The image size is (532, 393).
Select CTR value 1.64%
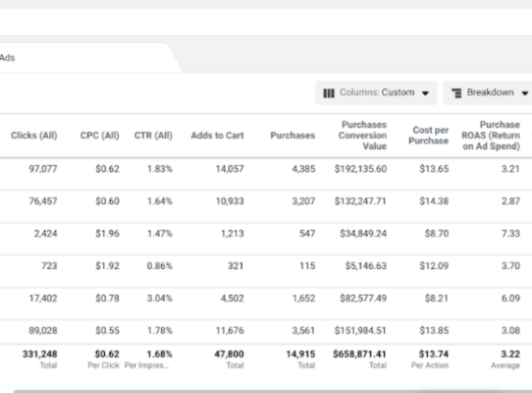coord(160,201)
